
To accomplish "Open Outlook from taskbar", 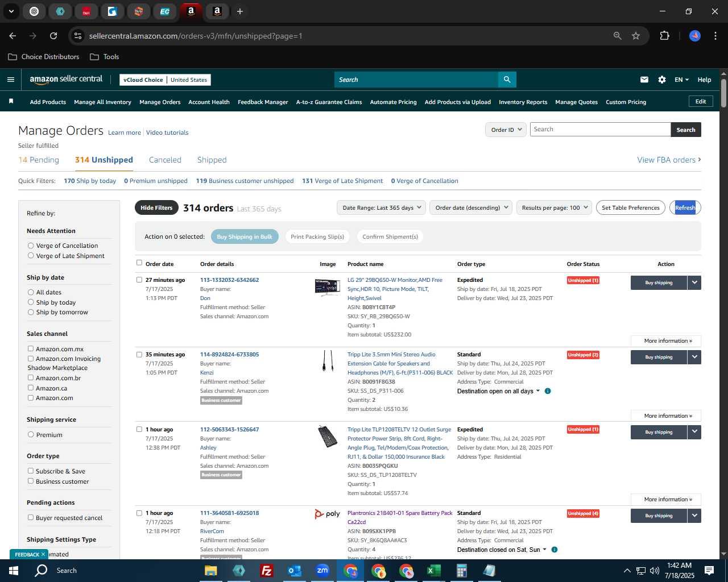I will tap(295, 571).
